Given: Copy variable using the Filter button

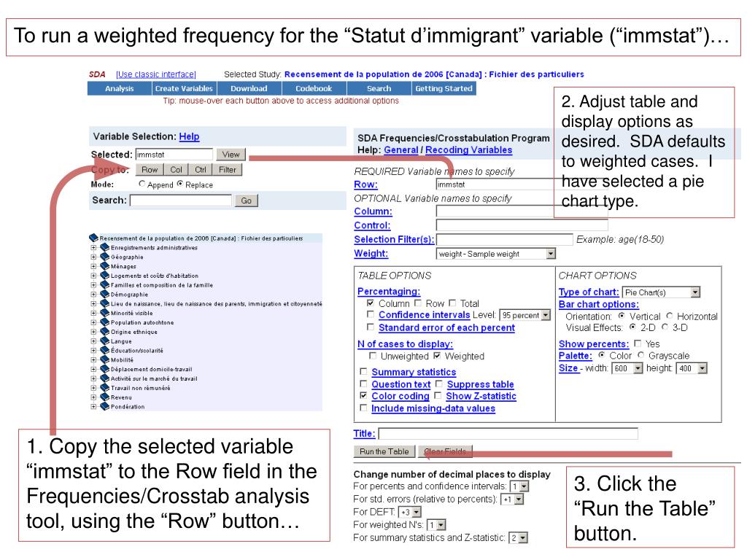Looking at the screenshot, I should point(228,169).
